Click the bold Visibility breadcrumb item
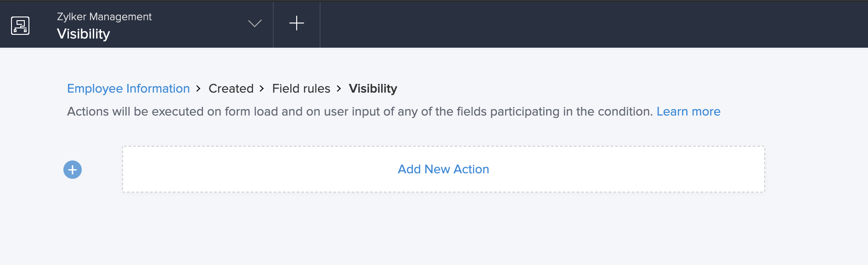The height and width of the screenshot is (265, 868). click(x=373, y=88)
